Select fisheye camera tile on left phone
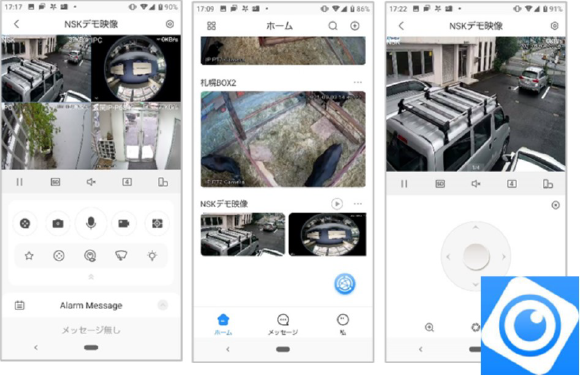The image size is (580, 377). [x=136, y=69]
